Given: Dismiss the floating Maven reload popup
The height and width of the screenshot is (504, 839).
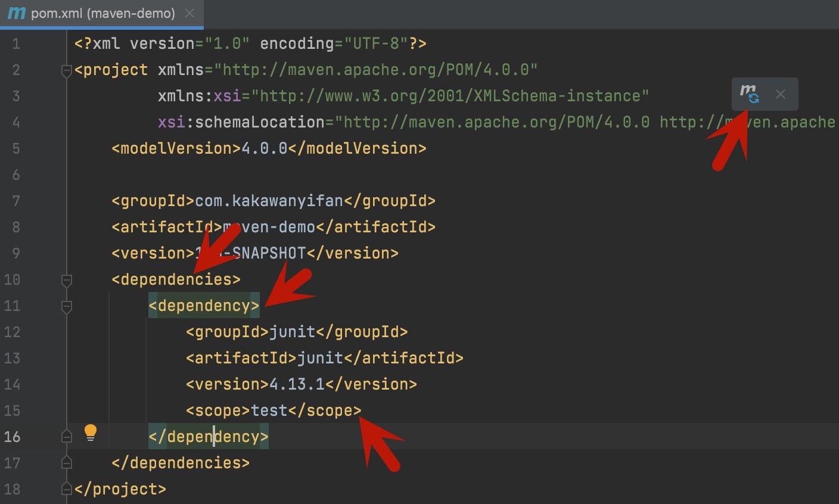Looking at the screenshot, I should (781, 94).
